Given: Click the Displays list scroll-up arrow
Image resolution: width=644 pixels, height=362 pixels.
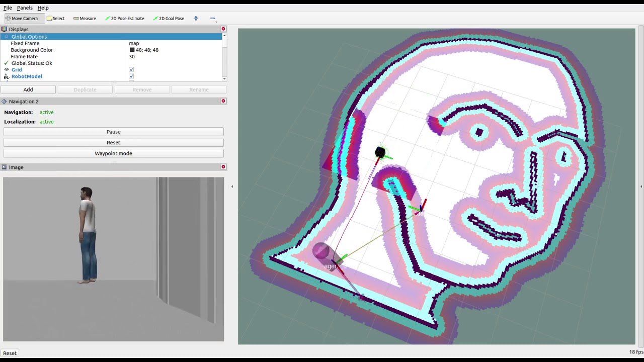Looking at the screenshot, I should [x=224, y=36].
